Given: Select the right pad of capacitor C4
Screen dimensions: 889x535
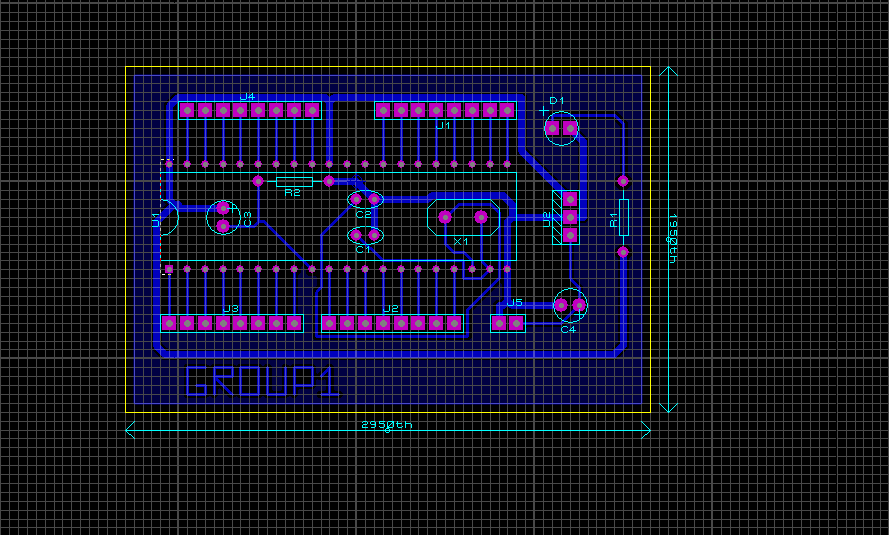Looking at the screenshot, I should point(579,305).
